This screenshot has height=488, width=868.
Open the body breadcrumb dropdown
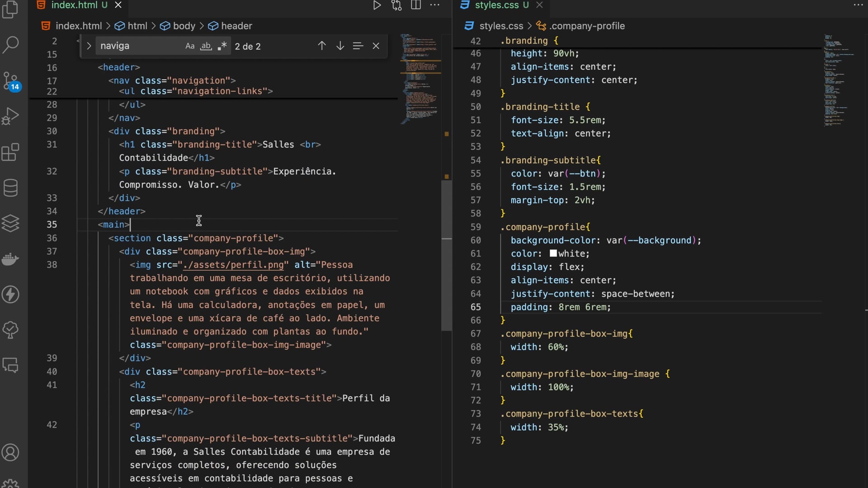[x=184, y=26]
